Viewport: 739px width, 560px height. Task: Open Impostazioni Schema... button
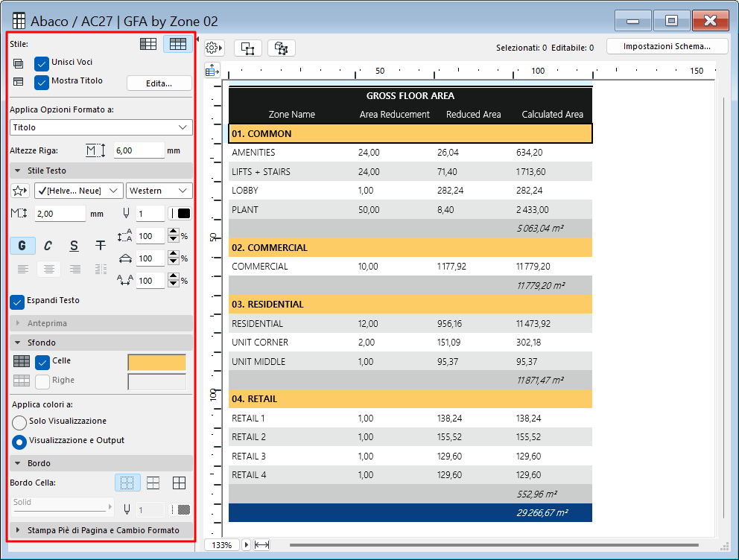click(x=666, y=46)
